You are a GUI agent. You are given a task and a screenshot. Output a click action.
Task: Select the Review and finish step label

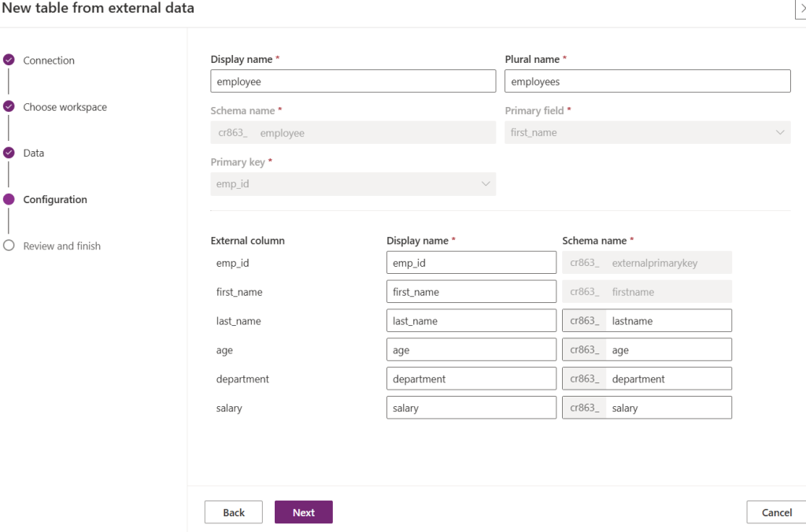tap(62, 246)
